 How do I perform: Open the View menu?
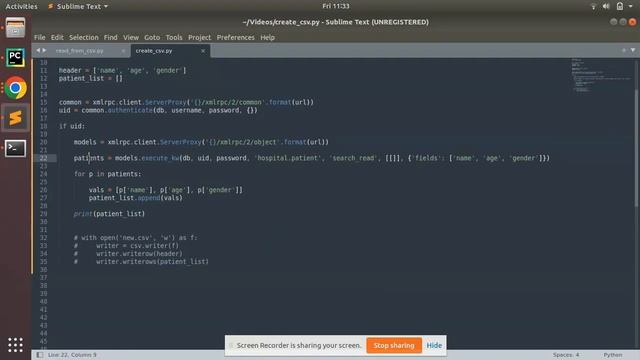click(131, 37)
